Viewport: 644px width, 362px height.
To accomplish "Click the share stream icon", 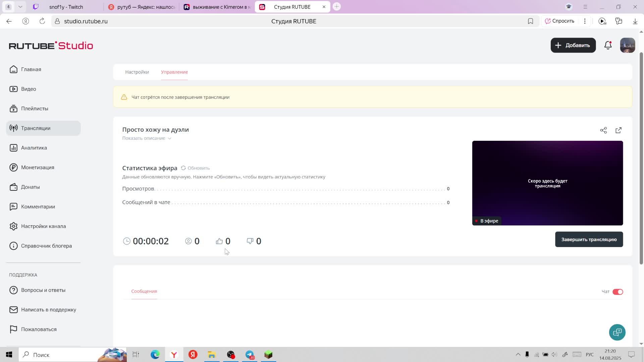I will [x=603, y=130].
